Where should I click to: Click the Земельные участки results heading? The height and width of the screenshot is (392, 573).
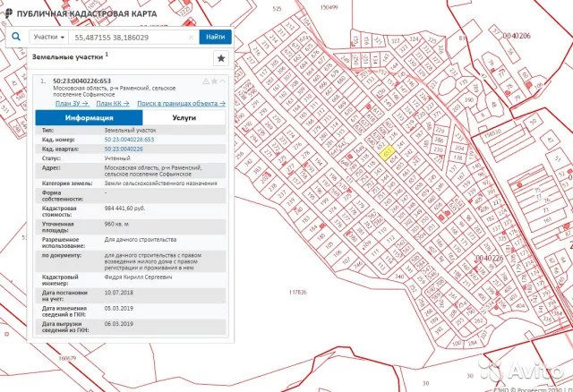click(x=68, y=57)
